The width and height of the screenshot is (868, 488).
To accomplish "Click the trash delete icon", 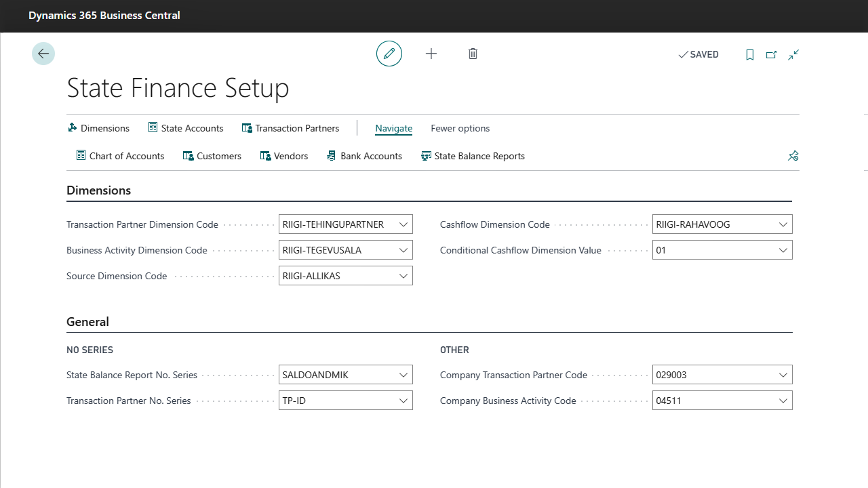I will pos(473,54).
